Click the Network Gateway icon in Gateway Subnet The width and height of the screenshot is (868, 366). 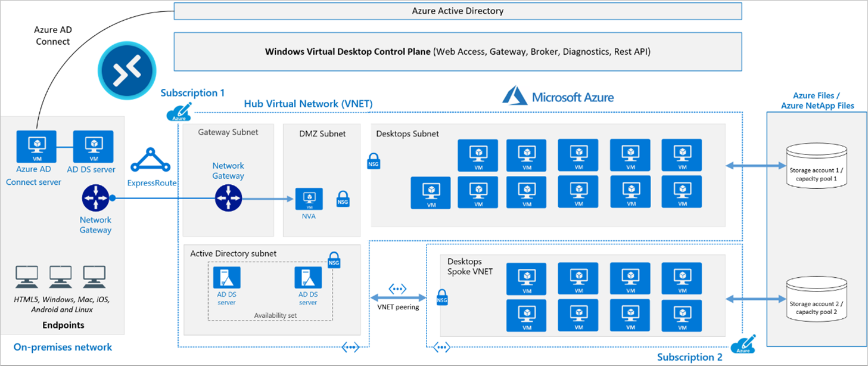pos(228,197)
